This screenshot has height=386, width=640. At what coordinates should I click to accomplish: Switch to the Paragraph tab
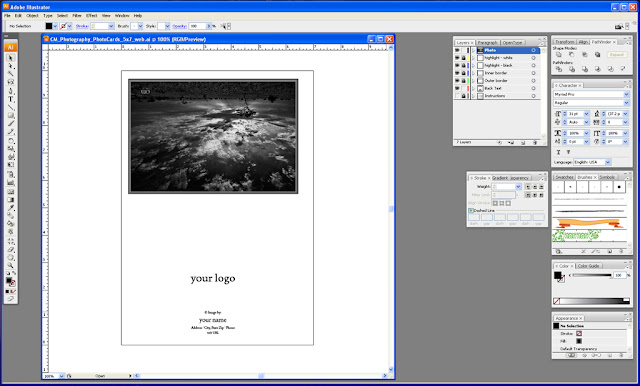[x=488, y=42]
